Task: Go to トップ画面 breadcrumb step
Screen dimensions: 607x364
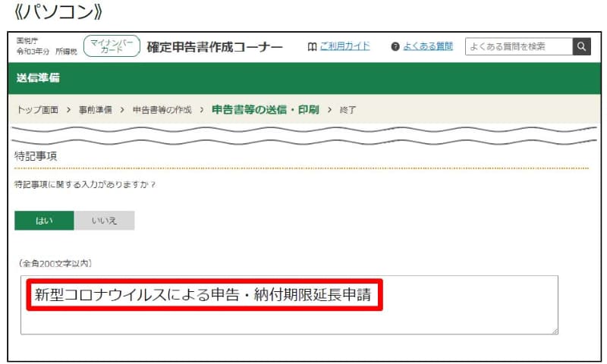Action: [x=37, y=110]
